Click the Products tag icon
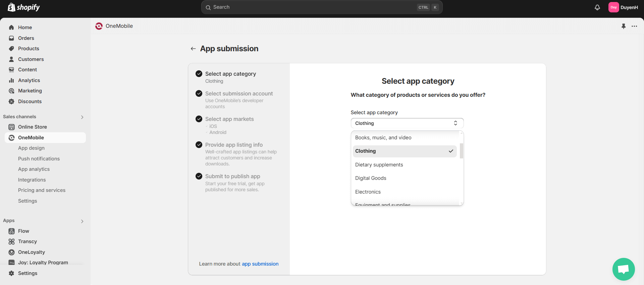This screenshot has height=285, width=644. 11,49
